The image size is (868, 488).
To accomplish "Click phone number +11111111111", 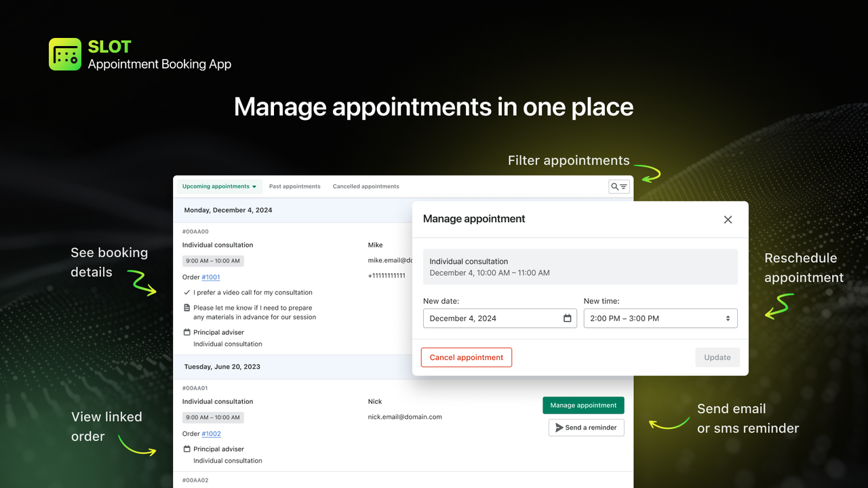I will 387,276.
